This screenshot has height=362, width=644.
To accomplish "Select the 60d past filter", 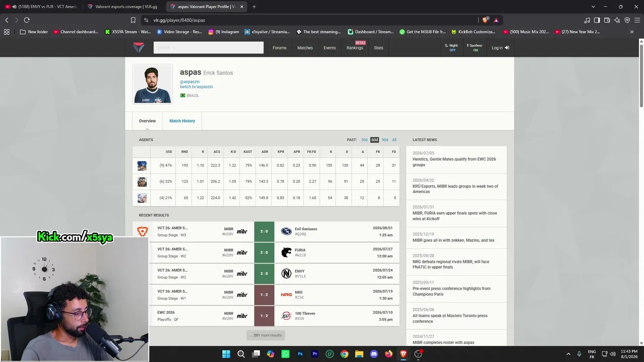I will (x=374, y=140).
